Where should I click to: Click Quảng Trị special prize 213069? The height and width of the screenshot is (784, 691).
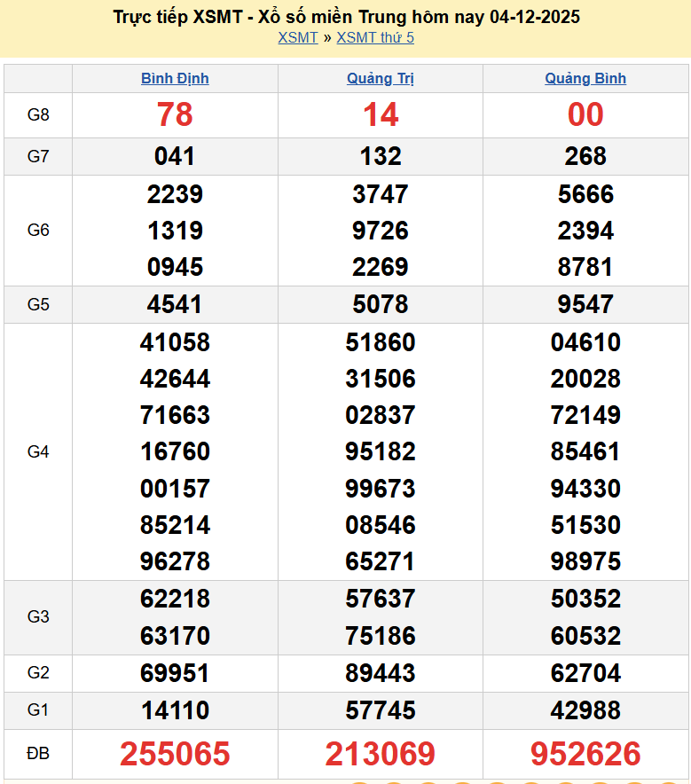click(x=381, y=754)
